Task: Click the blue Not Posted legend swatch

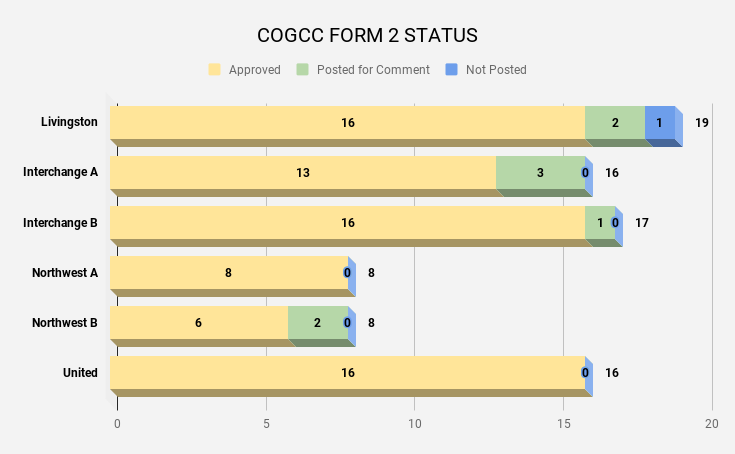Action: pyautogui.click(x=452, y=70)
